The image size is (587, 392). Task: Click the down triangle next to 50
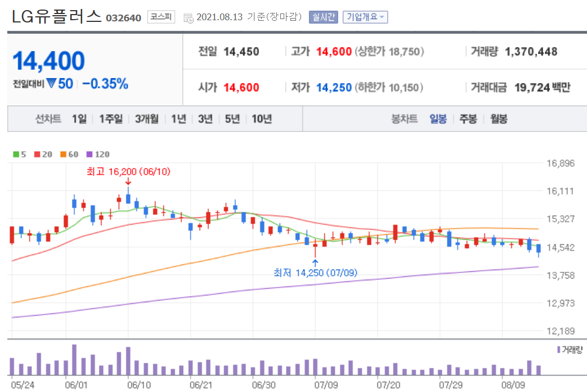tap(51, 83)
